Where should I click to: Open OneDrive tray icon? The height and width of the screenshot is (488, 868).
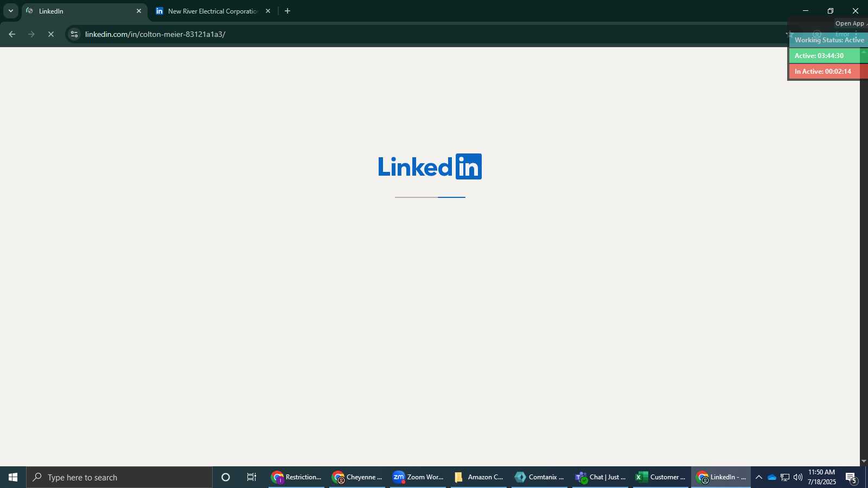(x=772, y=477)
